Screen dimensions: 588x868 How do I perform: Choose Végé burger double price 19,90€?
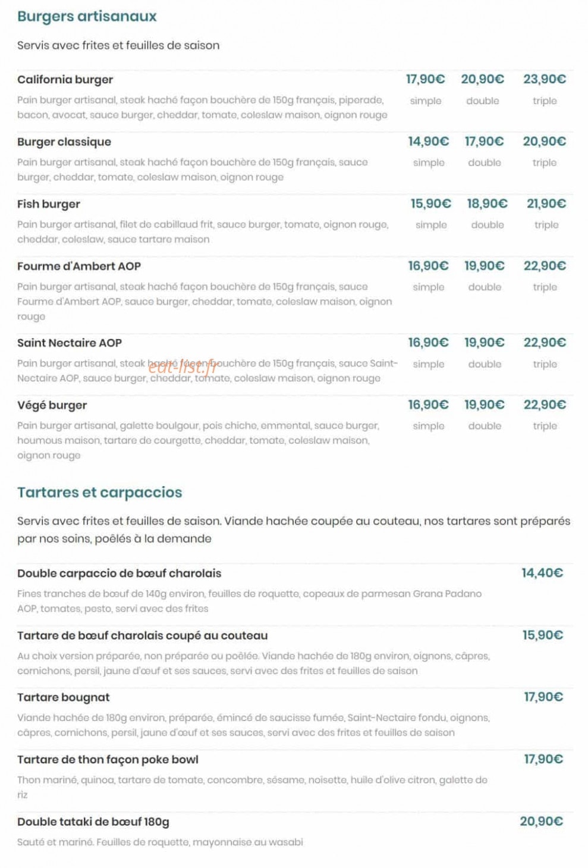484,405
